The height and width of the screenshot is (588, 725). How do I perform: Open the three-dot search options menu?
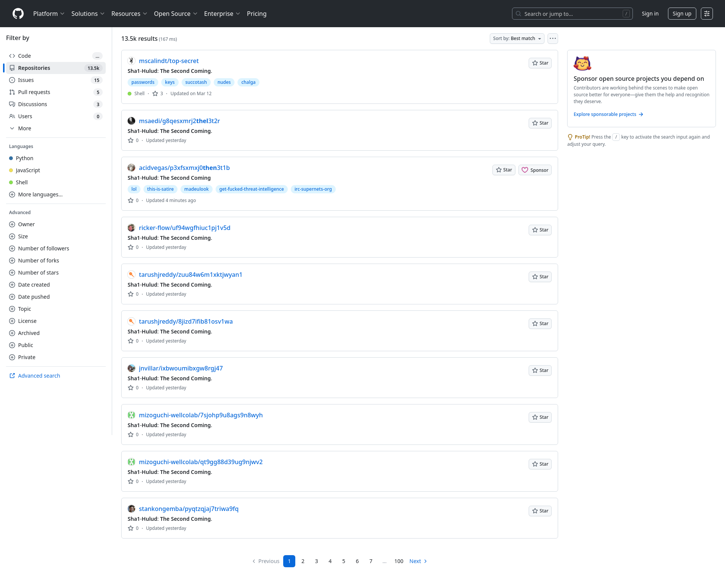click(x=552, y=39)
